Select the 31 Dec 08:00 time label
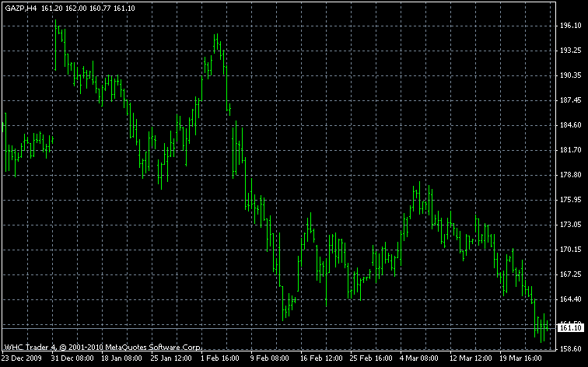Image resolution: width=588 pixels, height=367 pixels. pos(74,359)
